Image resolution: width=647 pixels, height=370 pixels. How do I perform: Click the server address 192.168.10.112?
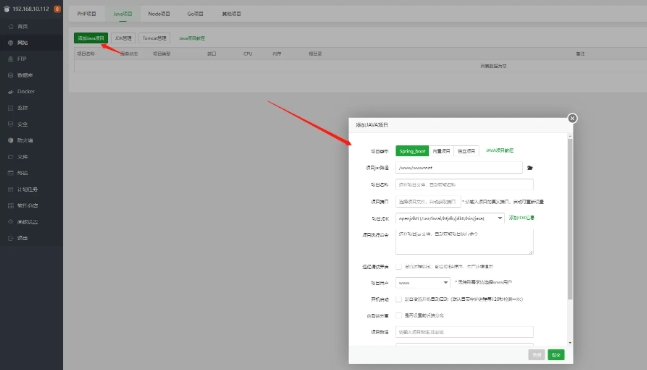coord(31,9)
